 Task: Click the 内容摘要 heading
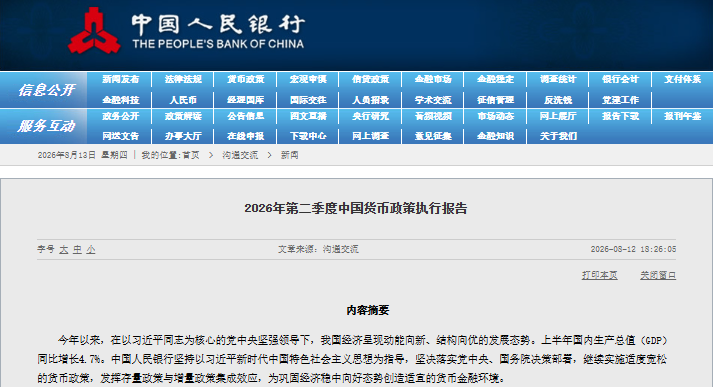tap(368, 310)
